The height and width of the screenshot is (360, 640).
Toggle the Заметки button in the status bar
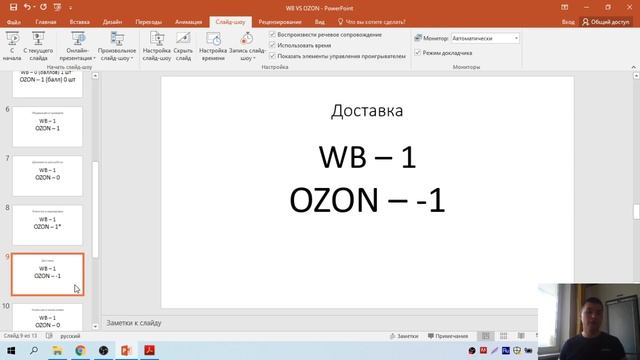pyautogui.click(x=404, y=336)
